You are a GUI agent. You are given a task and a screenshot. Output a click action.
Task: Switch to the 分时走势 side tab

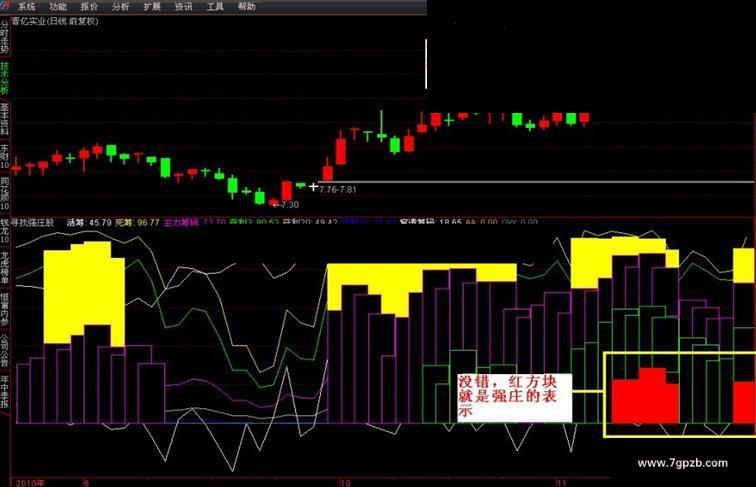4,37
